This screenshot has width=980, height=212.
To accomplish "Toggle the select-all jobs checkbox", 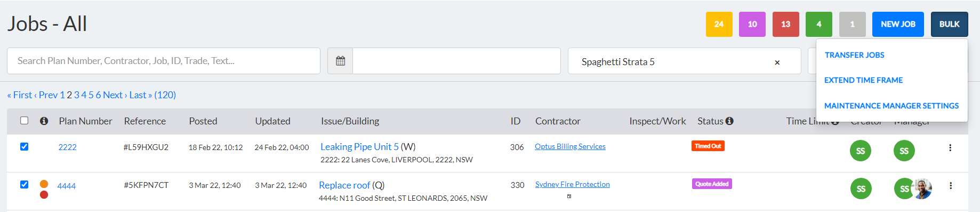I will point(24,121).
